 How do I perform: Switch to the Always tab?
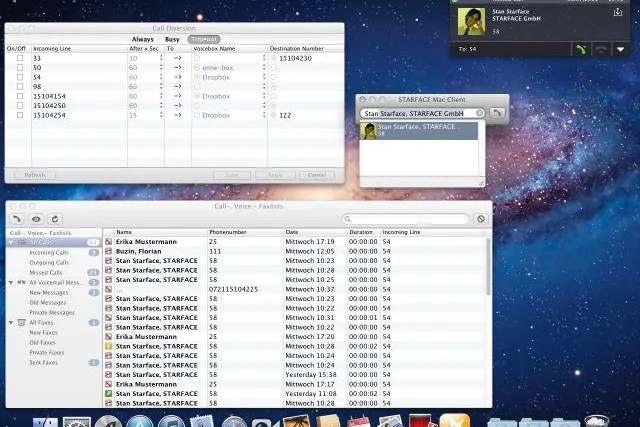click(142, 40)
